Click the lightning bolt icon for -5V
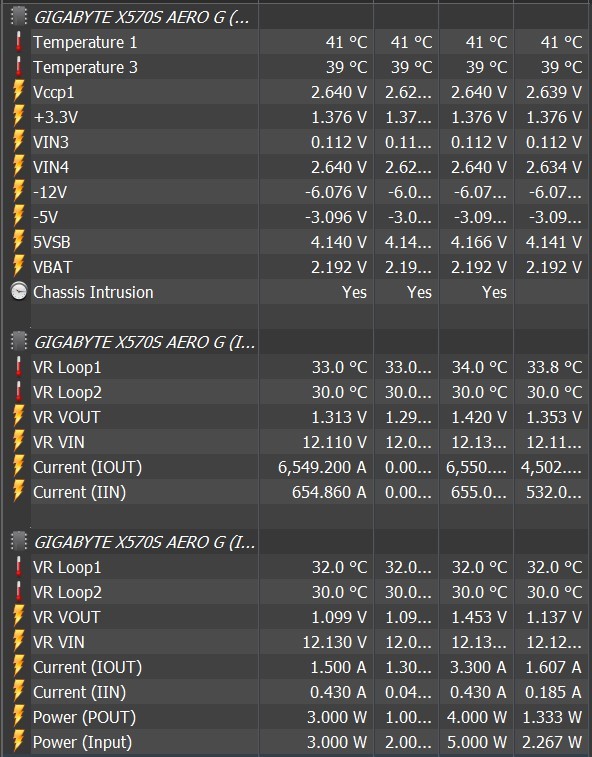The height and width of the screenshot is (757, 592). pyautogui.click(x=18, y=217)
